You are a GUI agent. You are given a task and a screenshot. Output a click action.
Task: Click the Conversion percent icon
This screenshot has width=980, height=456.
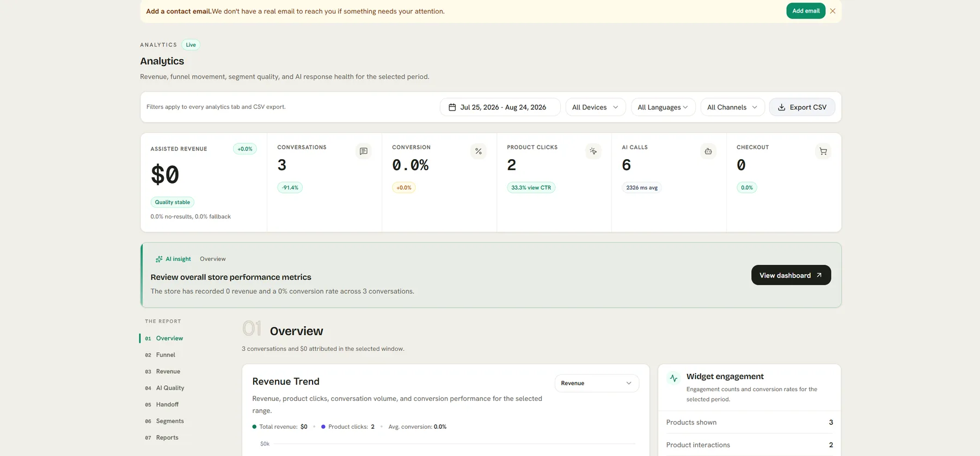(x=479, y=151)
